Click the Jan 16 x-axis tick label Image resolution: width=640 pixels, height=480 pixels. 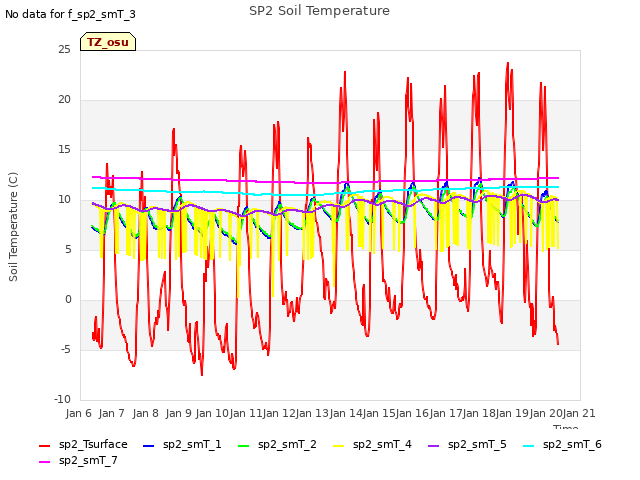point(412,413)
